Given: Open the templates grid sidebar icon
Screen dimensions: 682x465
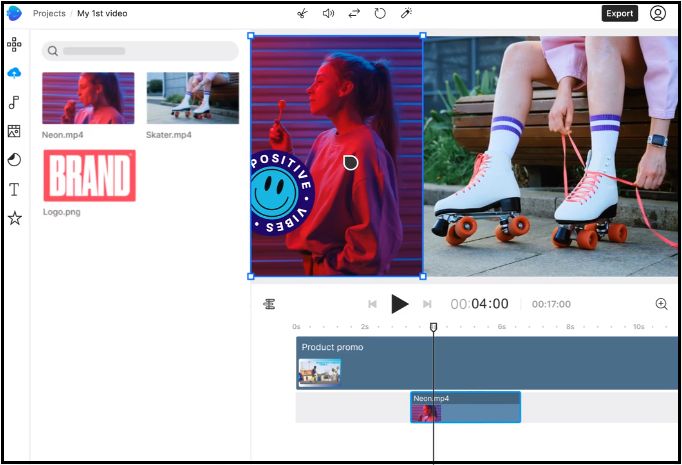Looking at the screenshot, I should (14, 44).
